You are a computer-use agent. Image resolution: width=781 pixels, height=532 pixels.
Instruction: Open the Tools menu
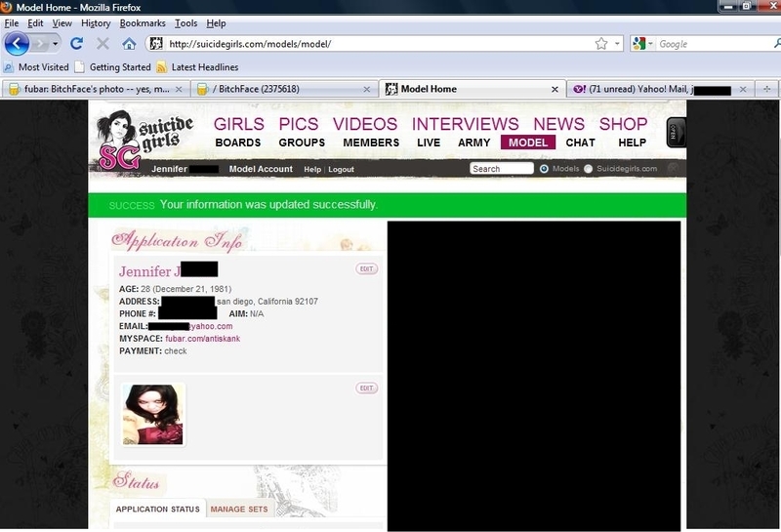(x=185, y=22)
